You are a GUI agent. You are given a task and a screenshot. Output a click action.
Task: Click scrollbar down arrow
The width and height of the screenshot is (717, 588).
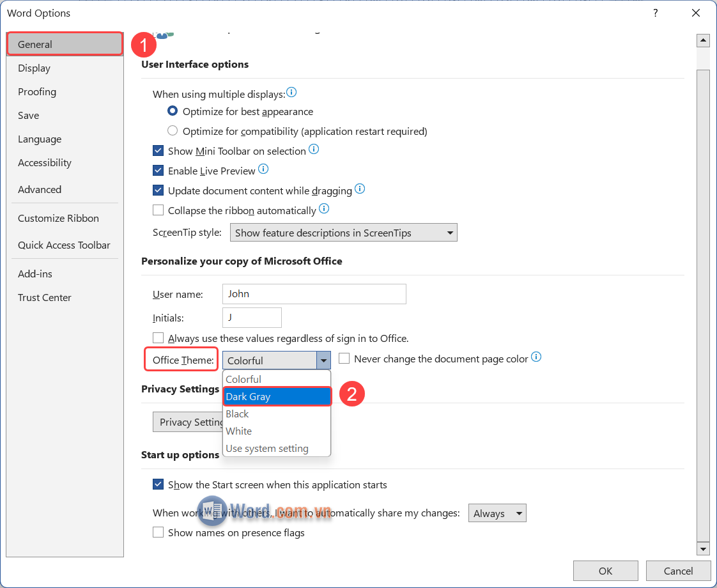[703, 548]
